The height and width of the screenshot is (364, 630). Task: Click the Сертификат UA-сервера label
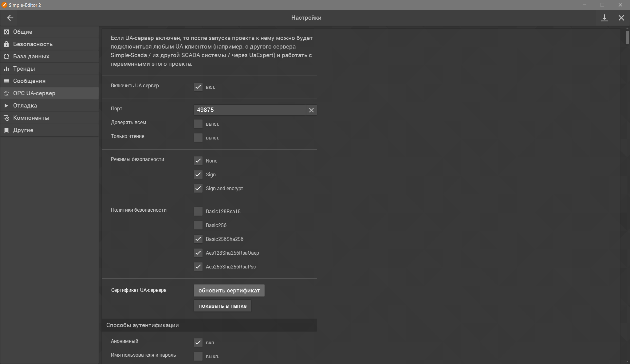click(x=139, y=290)
